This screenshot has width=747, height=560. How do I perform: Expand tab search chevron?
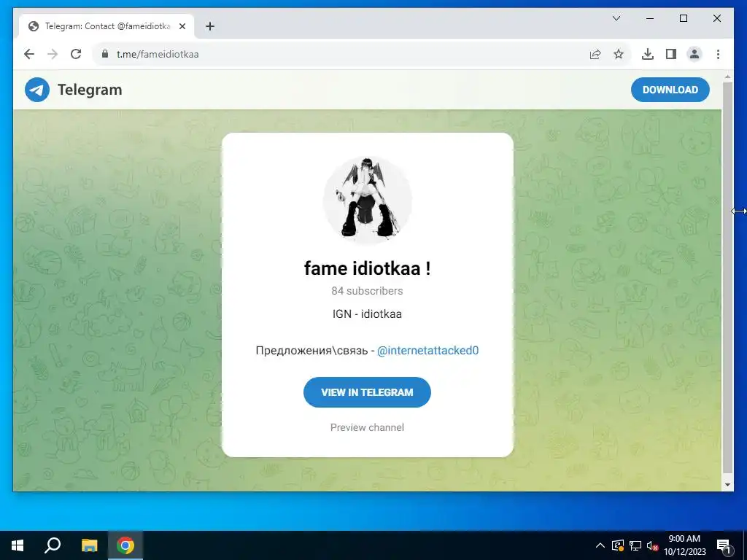616,18
